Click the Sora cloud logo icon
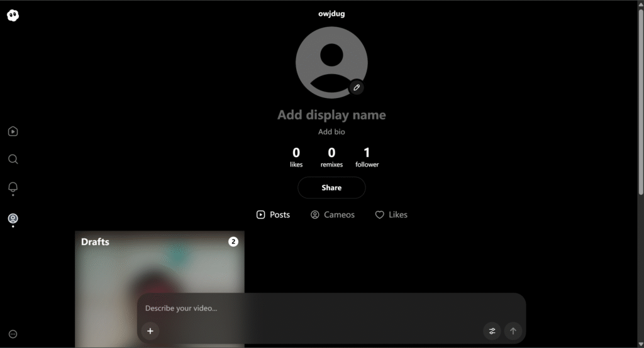Image resolution: width=644 pixels, height=348 pixels. pyautogui.click(x=13, y=16)
